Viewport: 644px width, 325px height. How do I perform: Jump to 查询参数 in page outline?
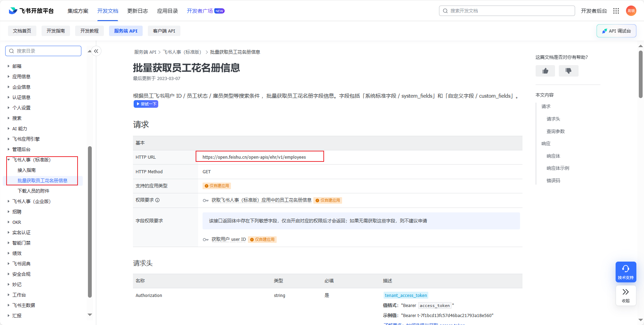(x=556, y=131)
